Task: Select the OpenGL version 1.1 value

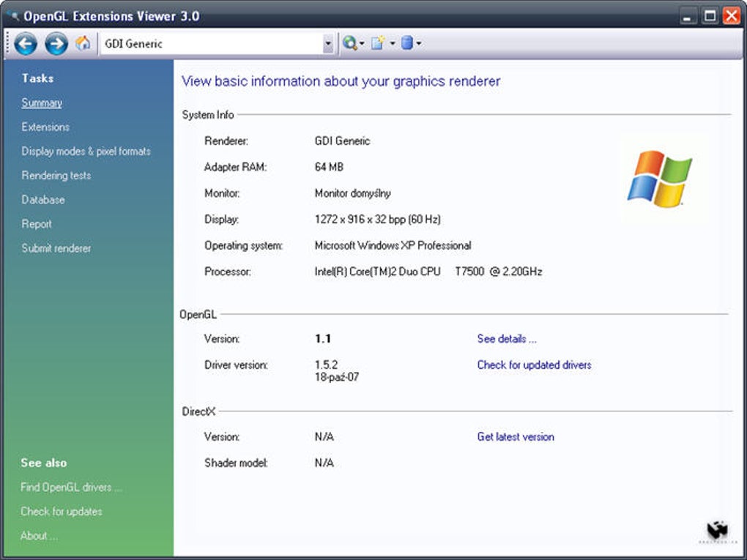Action: [322, 339]
